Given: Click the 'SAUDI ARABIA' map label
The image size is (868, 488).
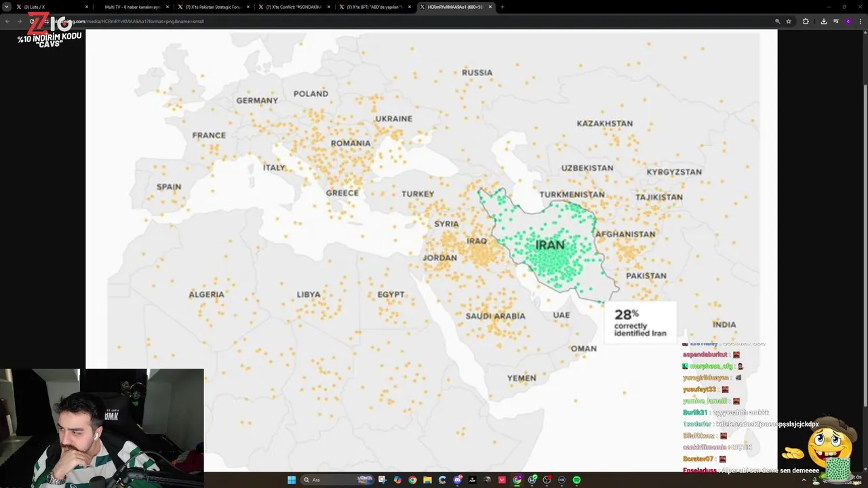Looking at the screenshot, I should 495,316.
